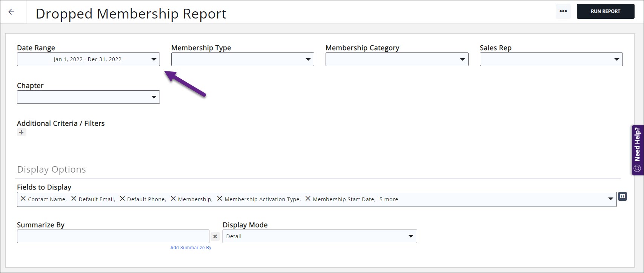The width and height of the screenshot is (644, 273).
Task: Clear the Summarize By field
Action: click(215, 236)
